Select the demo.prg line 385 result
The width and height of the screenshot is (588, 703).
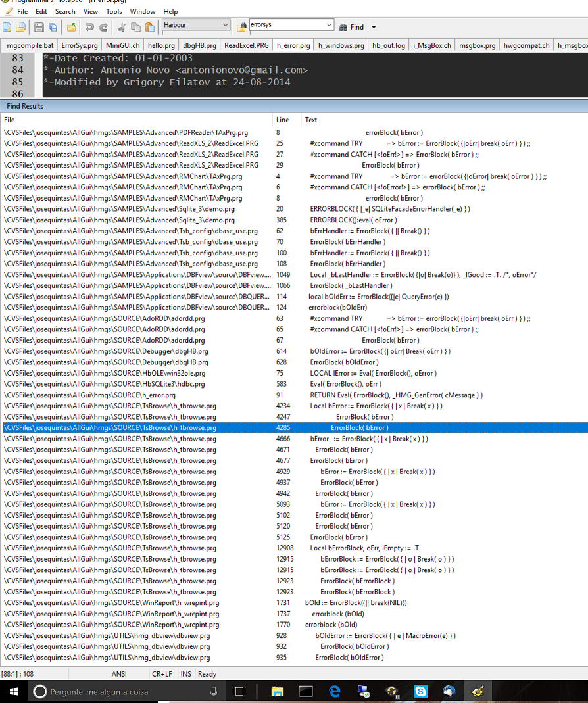coord(294,220)
